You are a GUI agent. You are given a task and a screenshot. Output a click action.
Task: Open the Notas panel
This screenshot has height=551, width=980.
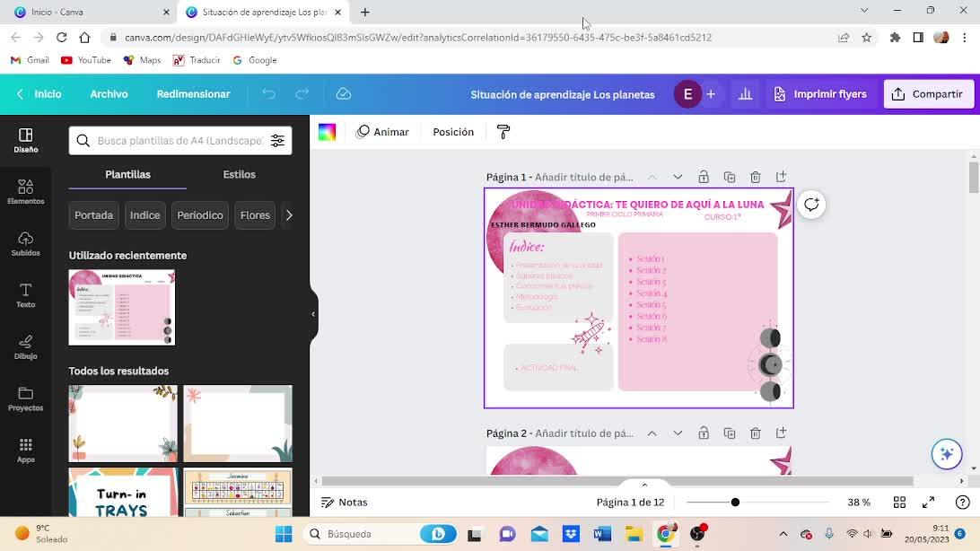coord(345,503)
